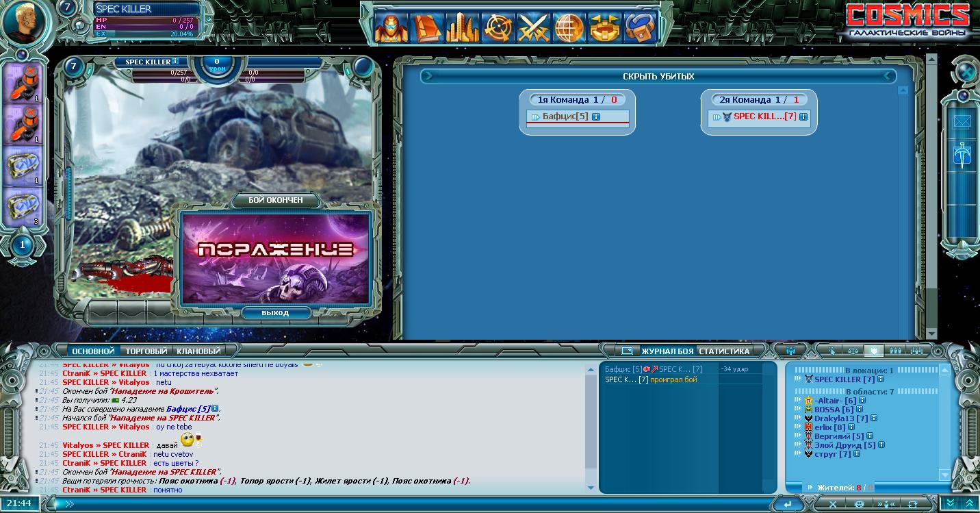Click Бафцис [5] link in chat attack message

(x=188, y=409)
